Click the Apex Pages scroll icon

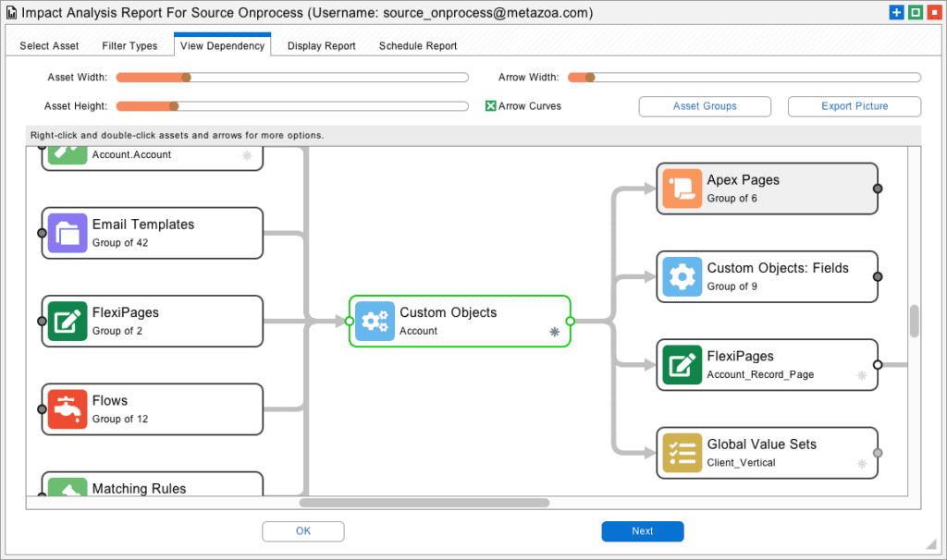pyautogui.click(x=682, y=189)
